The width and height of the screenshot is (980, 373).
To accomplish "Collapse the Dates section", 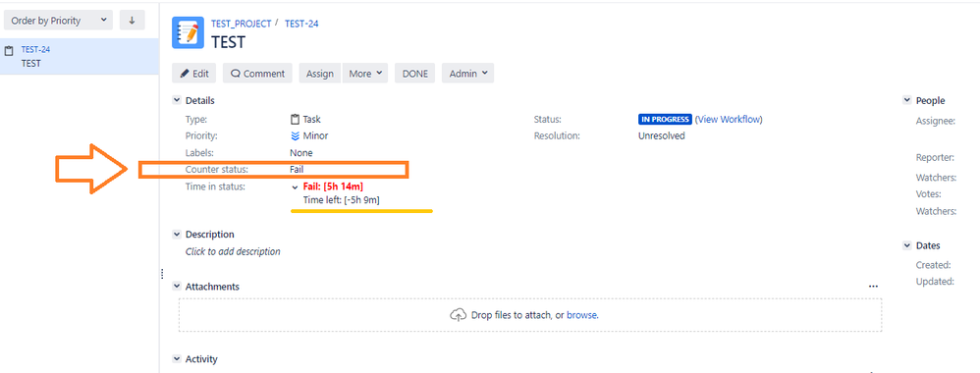I will click(907, 246).
